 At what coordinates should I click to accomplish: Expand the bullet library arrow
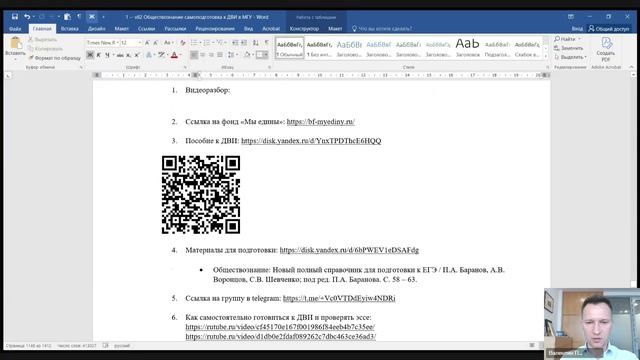coord(200,42)
